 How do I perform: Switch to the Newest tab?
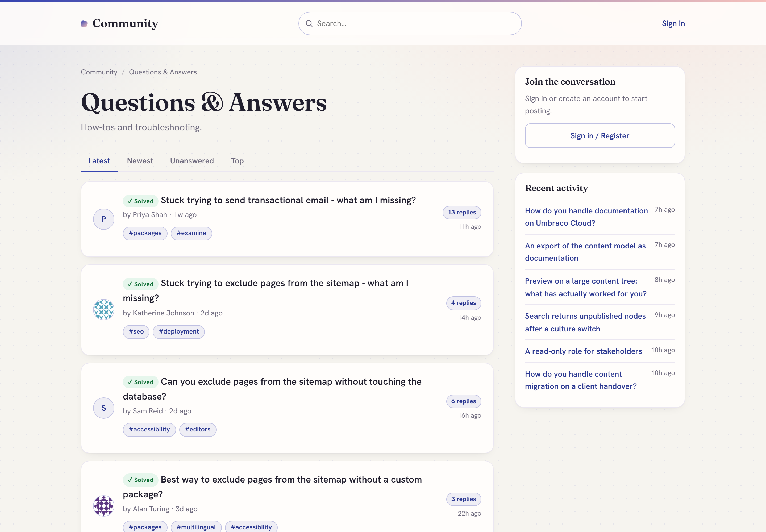click(x=140, y=161)
